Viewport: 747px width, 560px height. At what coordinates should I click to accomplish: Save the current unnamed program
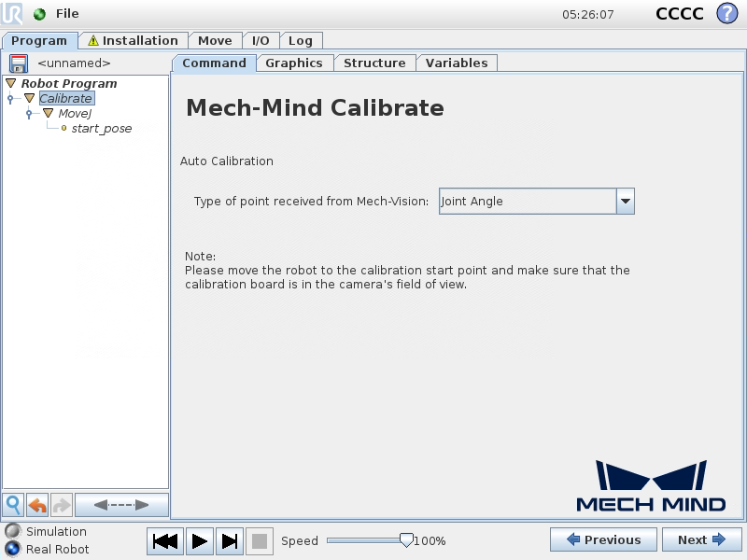tap(18, 63)
